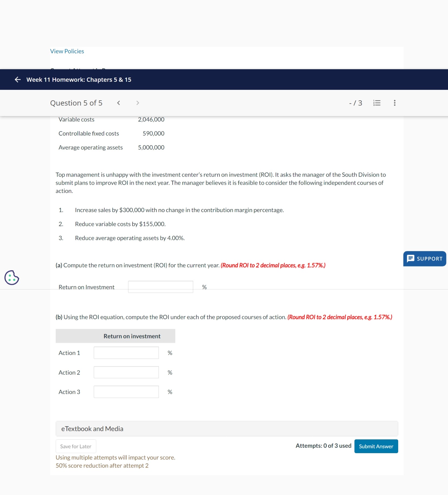Click the Return on Investment answer field
The width and height of the screenshot is (448, 495).
point(160,286)
